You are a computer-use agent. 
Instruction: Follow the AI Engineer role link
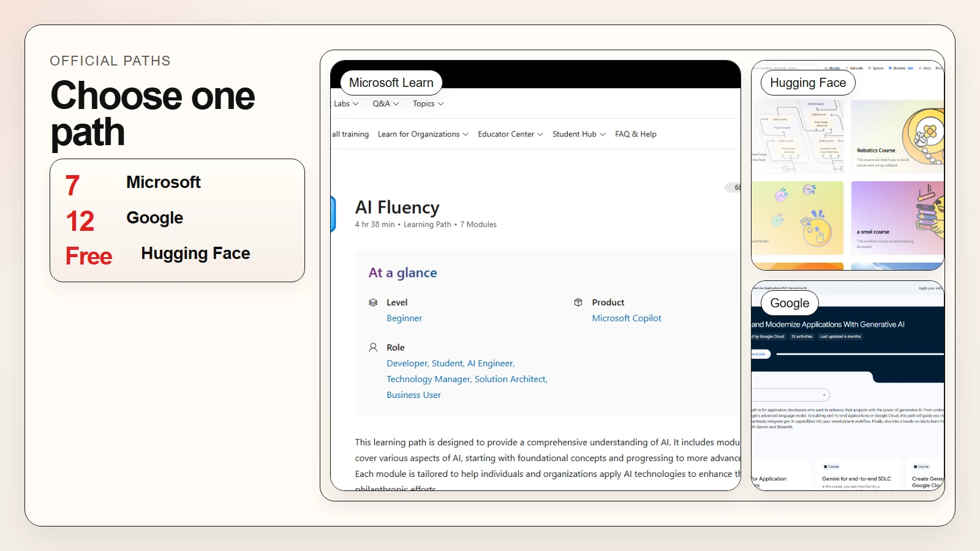tap(491, 363)
